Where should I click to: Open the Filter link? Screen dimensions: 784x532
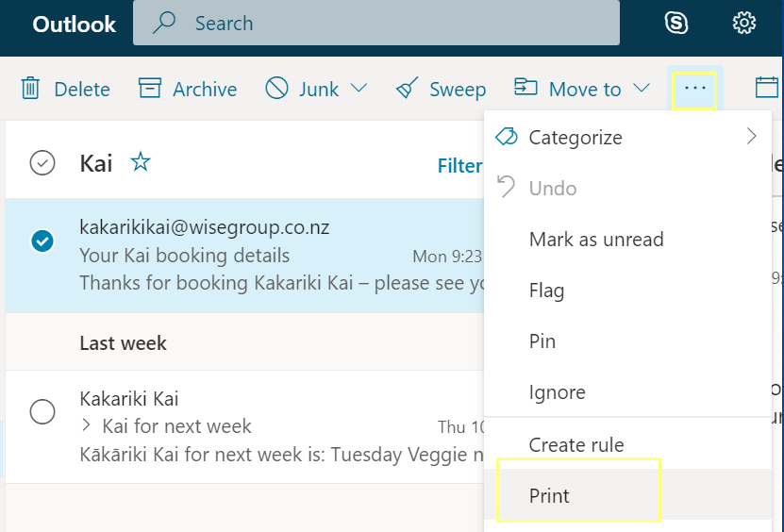pyautogui.click(x=460, y=165)
